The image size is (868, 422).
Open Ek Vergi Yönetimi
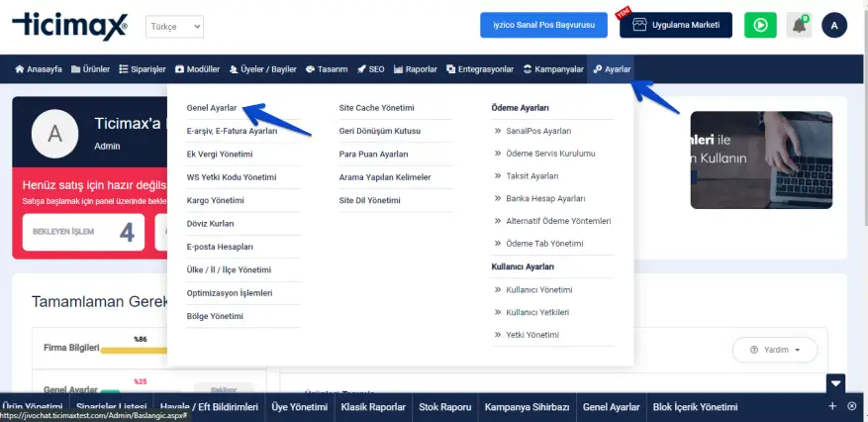[x=220, y=154]
